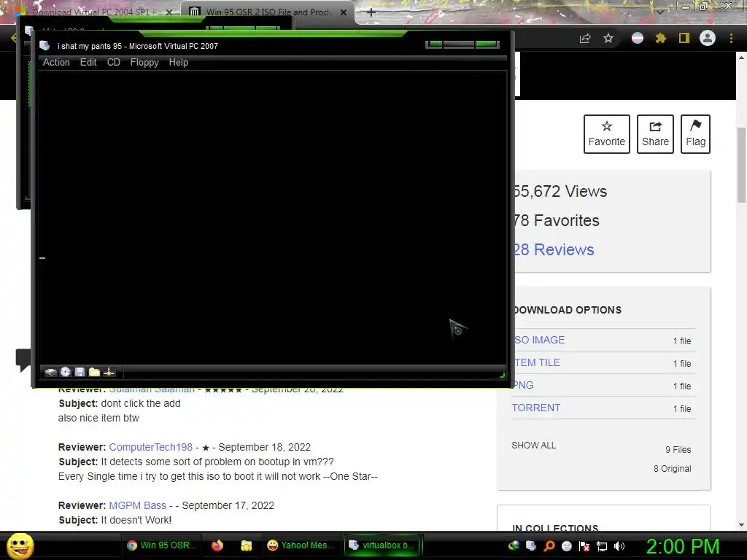Open the browser profile avatar

[708, 38]
